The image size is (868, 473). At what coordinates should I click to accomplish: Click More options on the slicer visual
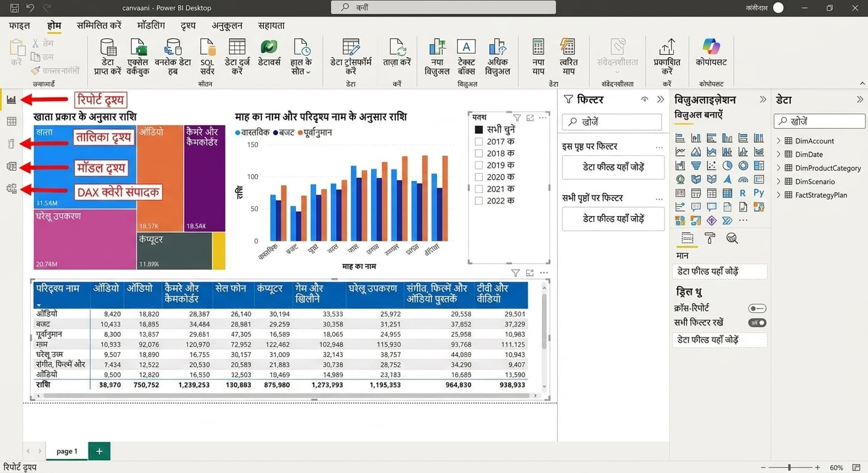tap(543, 118)
